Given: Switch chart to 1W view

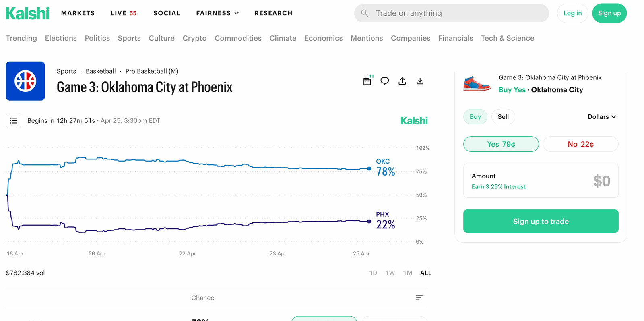Looking at the screenshot, I should click(390, 273).
